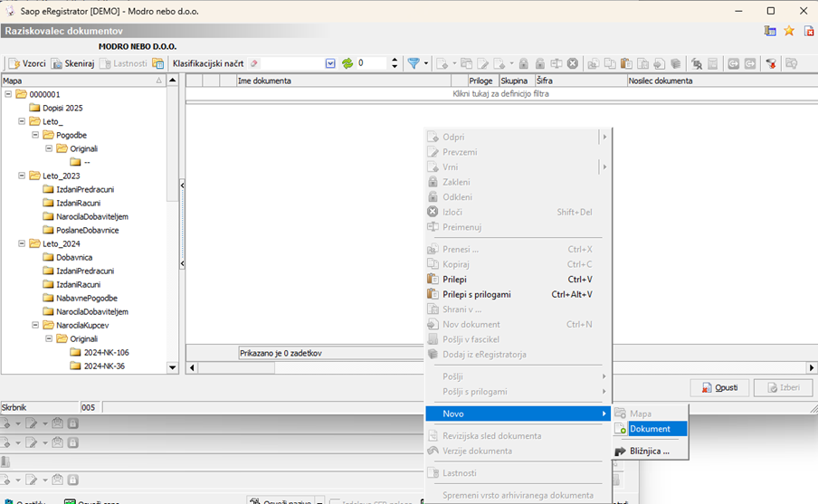Select Bližnjica in the submenu
The width and height of the screenshot is (818, 504).
click(650, 451)
